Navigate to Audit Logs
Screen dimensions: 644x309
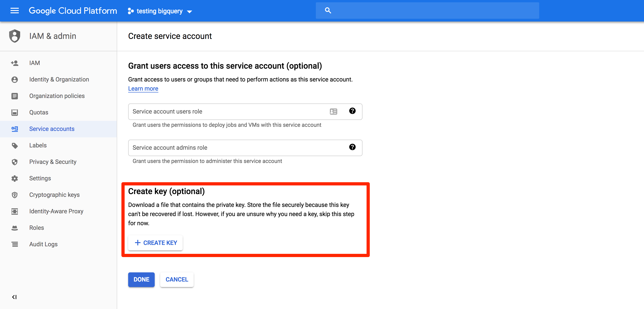point(43,244)
